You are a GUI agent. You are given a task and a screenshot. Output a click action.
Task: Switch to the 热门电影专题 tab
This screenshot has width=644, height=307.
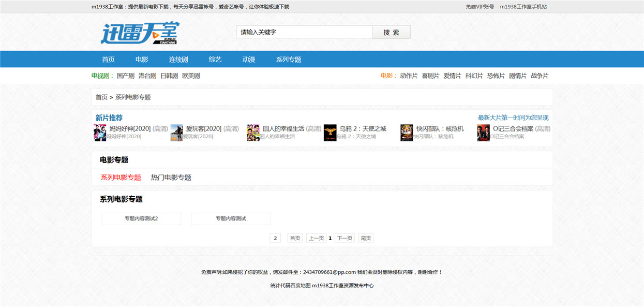coord(171,178)
